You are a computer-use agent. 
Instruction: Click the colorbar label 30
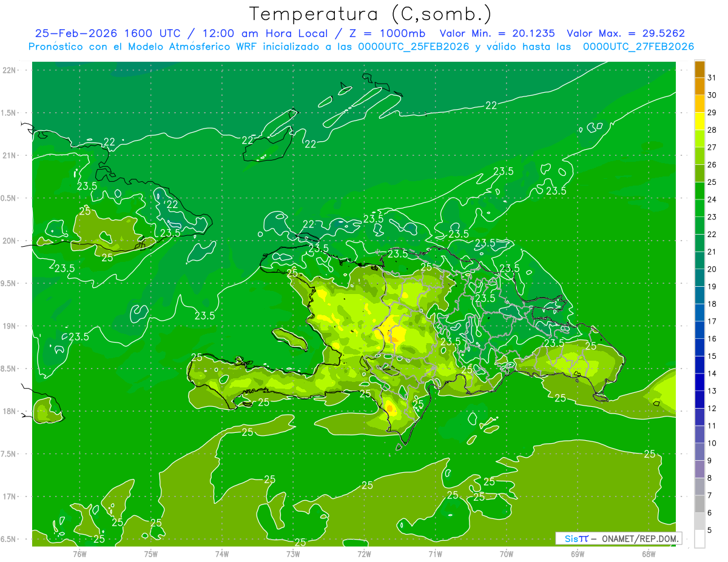pyautogui.click(x=712, y=95)
